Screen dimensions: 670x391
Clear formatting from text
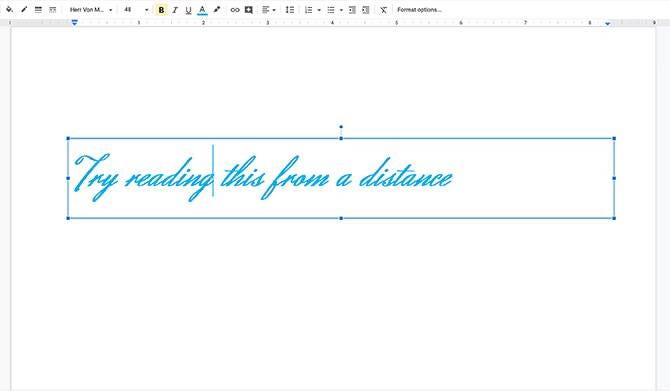383,10
